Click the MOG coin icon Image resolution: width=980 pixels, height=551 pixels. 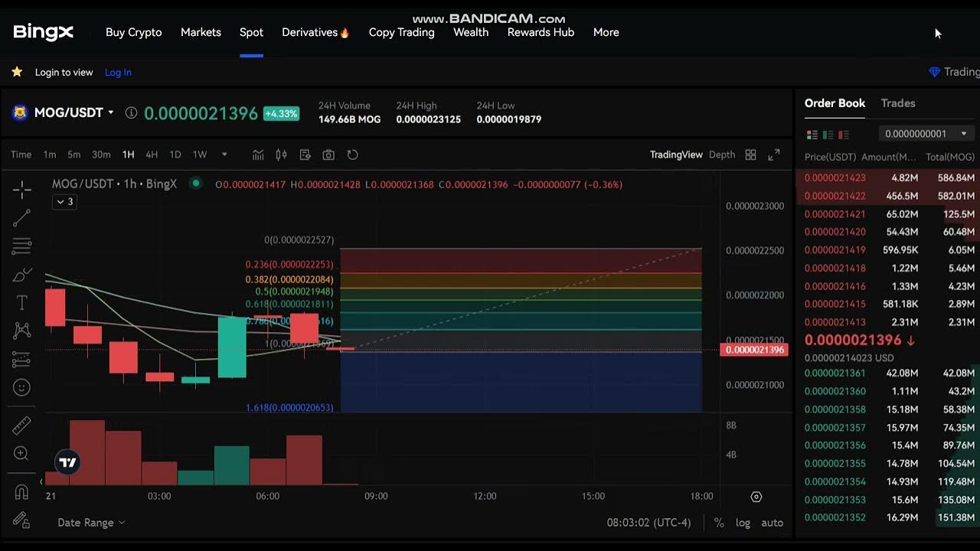click(x=20, y=112)
